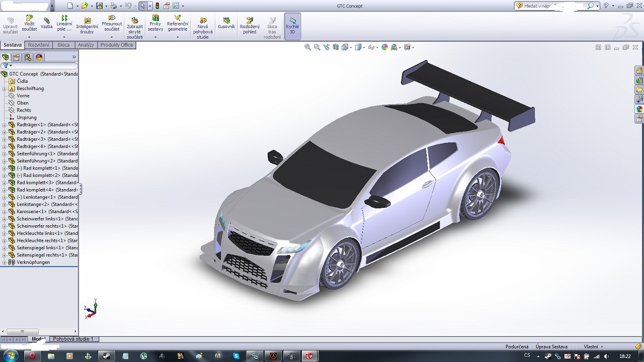This screenshot has height=362, width=644.
Task: Click the Kusovník bill of materials icon
Action: pyautogui.click(x=226, y=23)
